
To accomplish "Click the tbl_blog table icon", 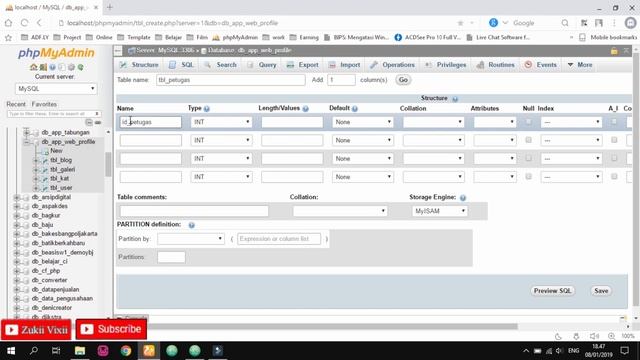I will [45, 160].
